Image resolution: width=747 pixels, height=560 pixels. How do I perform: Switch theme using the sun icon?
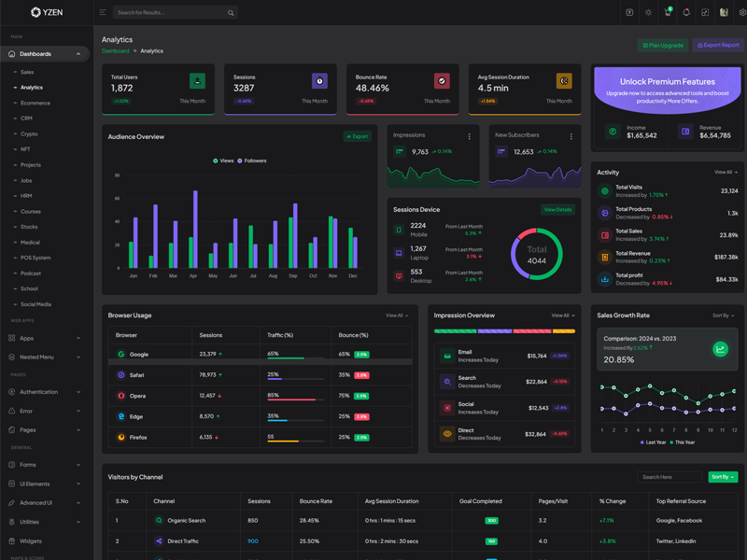point(648,13)
